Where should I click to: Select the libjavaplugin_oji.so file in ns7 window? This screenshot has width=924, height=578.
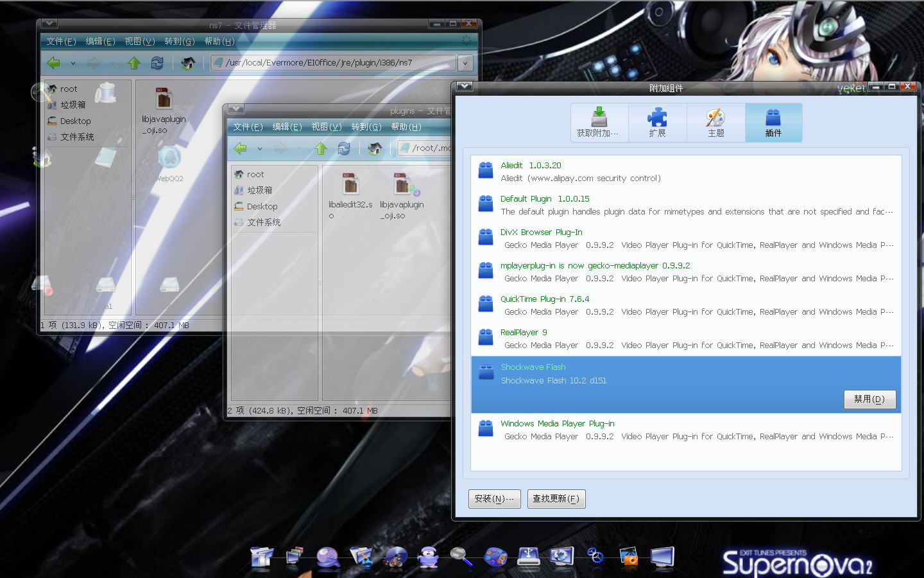[164, 111]
